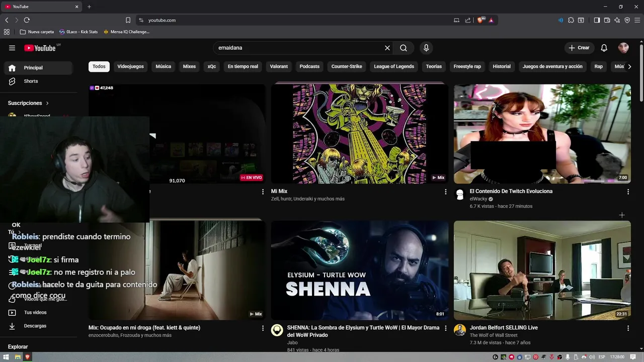Open the Brave VPN shield icon
Screen dimensions: 644x362
pos(627,20)
